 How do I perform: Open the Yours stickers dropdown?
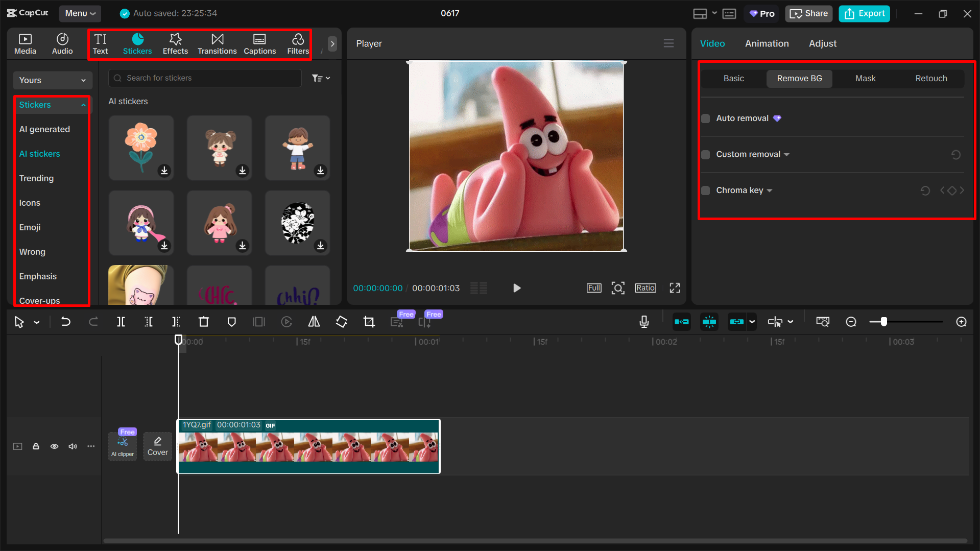pos(52,80)
